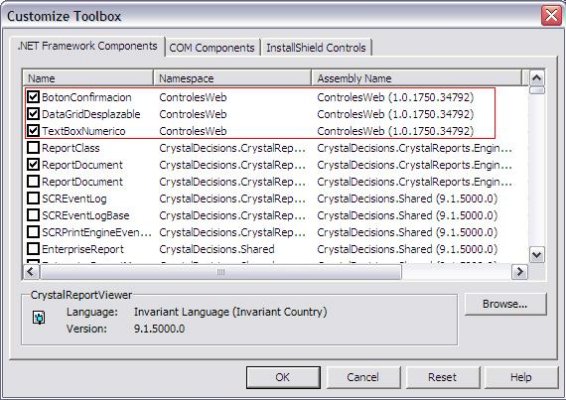Click the left arrow of horizontal scrollbar
The image size is (566, 400).
tap(31, 271)
